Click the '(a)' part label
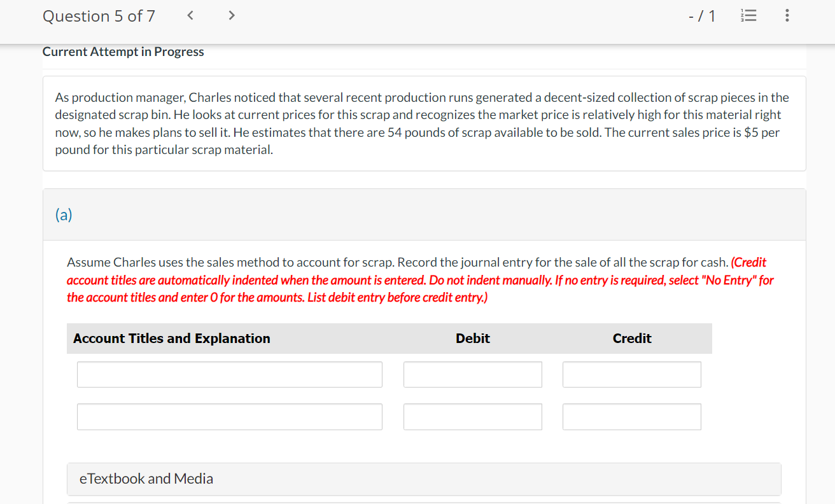This screenshot has height=504, width=835. point(64,215)
